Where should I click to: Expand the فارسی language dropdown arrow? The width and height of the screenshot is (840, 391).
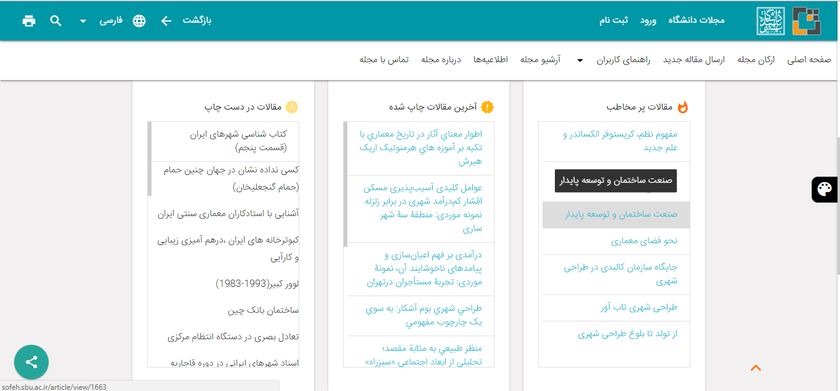tap(83, 21)
